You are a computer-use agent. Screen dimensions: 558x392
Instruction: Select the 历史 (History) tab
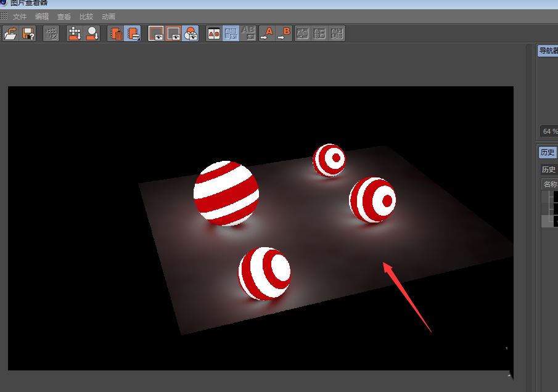pos(548,152)
